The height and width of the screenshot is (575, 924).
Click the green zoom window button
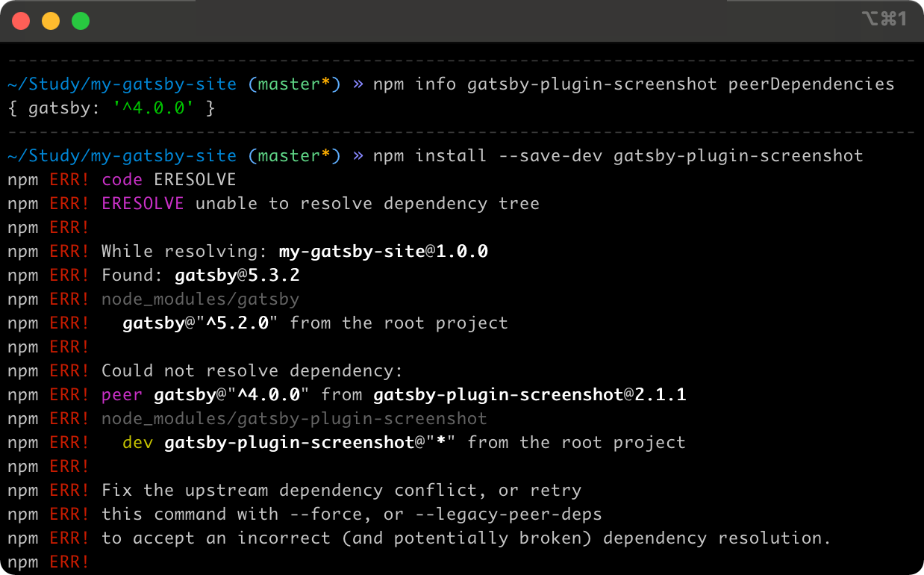81,21
